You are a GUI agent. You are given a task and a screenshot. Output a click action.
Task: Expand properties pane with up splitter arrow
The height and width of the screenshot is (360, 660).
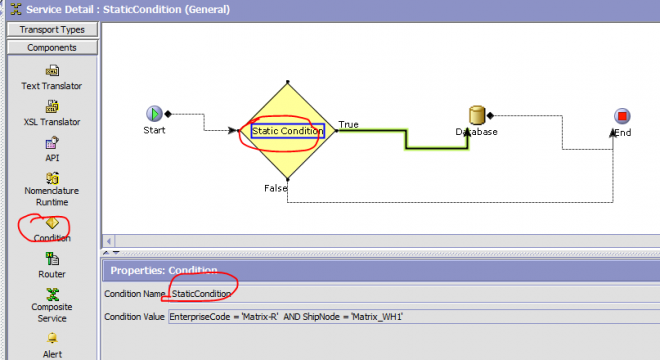tap(106, 253)
